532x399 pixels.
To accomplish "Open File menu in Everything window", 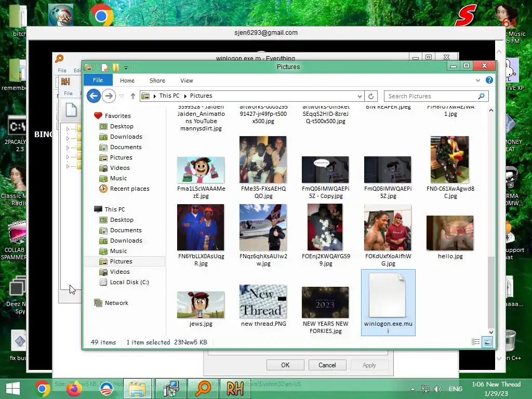I will [x=62, y=70].
